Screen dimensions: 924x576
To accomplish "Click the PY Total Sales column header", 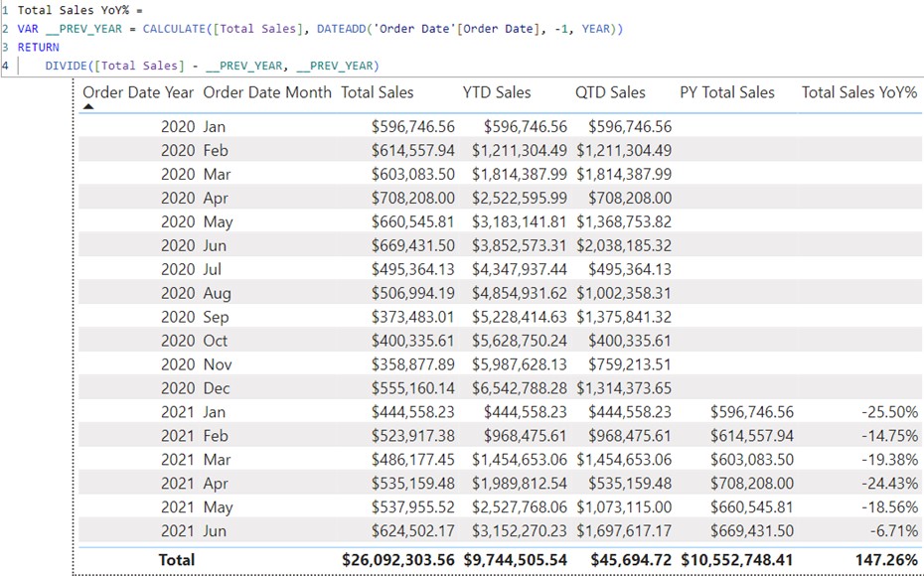I will 726,92.
